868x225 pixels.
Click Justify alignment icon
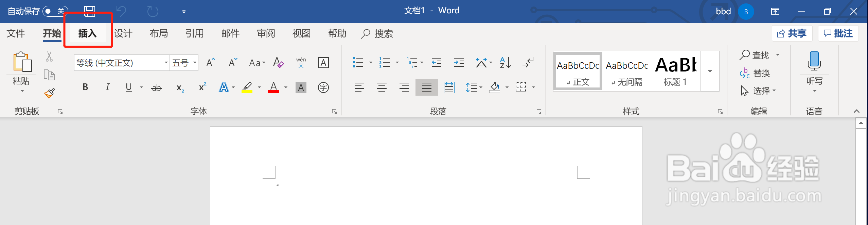pyautogui.click(x=427, y=87)
